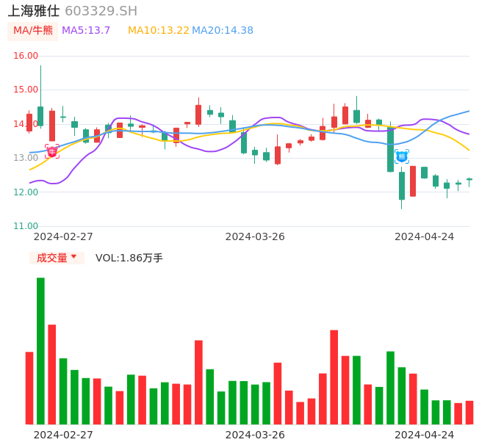Click the blue bear signal marker

coord(402,156)
